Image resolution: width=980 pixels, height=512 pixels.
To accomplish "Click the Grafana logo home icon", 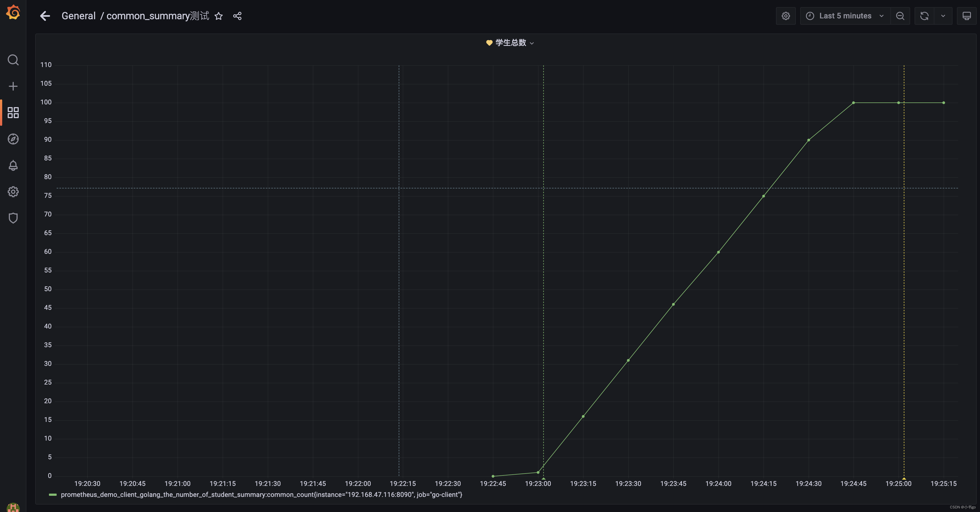I will 13,13.
